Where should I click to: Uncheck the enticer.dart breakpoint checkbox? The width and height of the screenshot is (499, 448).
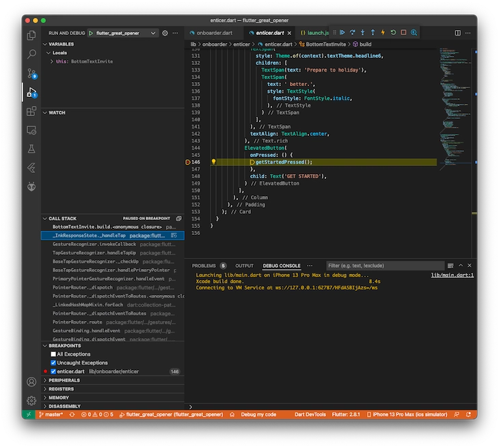click(x=53, y=372)
